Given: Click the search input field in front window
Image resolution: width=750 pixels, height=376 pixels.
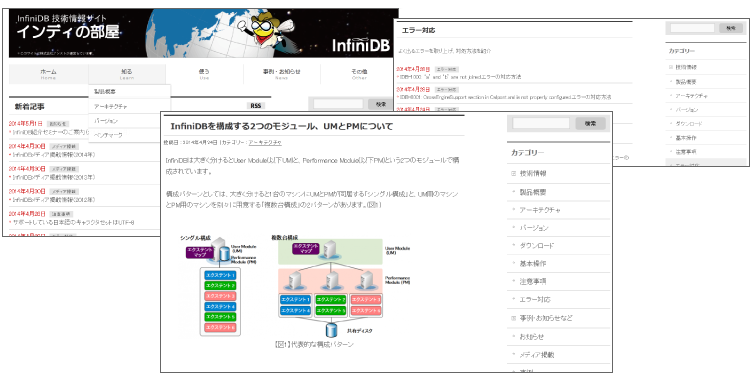Looking at the screenshot, I should pos(541,123).
